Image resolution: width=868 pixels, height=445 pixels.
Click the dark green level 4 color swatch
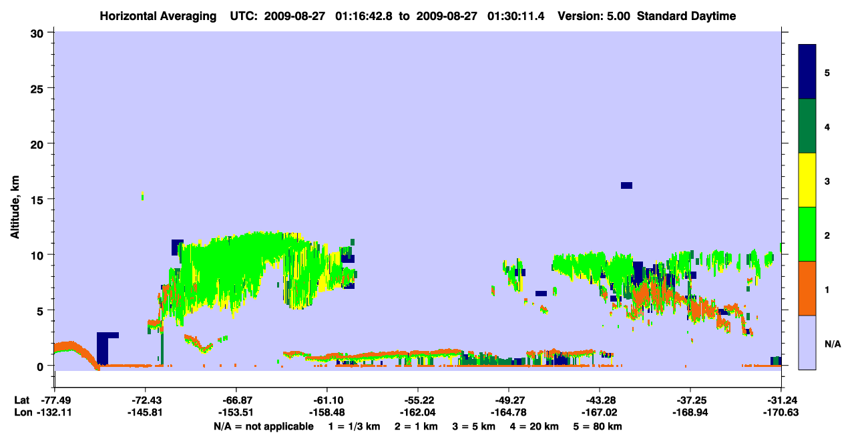807,125
